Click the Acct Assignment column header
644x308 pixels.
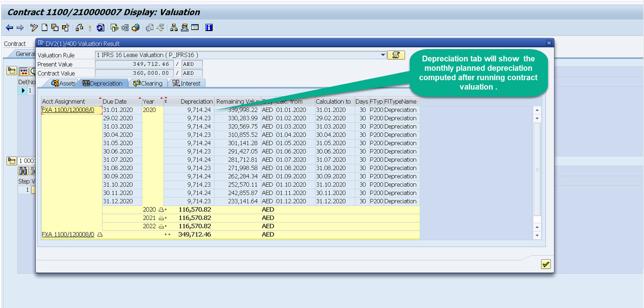coord(71,102)
